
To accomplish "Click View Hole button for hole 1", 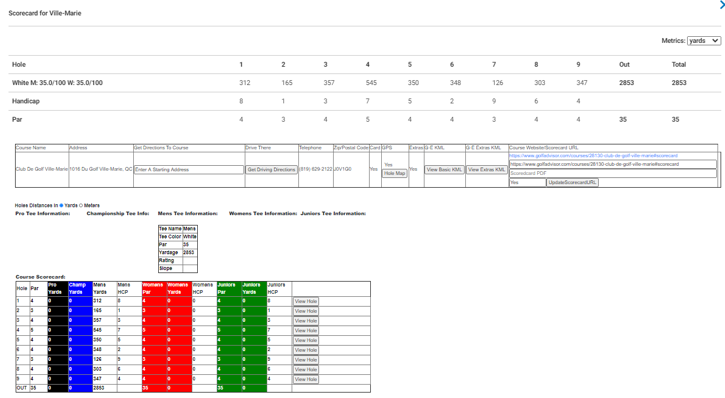I will click(x=306, y=301).
